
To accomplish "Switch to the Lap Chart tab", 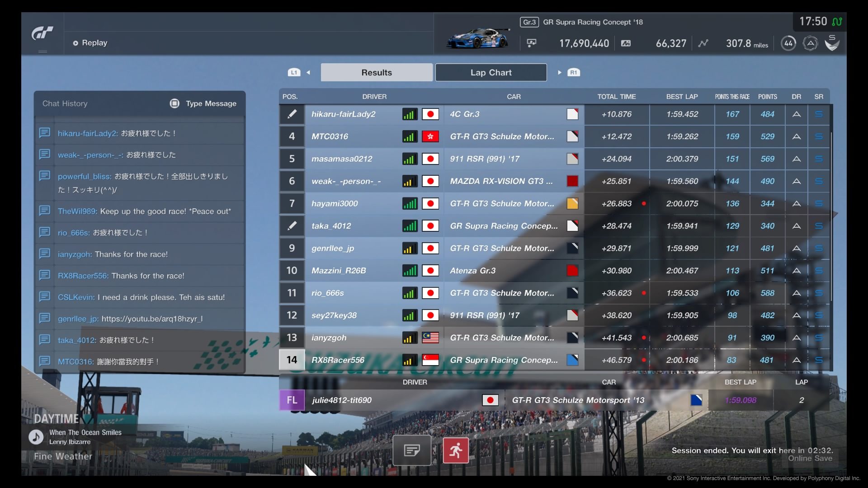I will pyautogui.click(x=491, y=72).
